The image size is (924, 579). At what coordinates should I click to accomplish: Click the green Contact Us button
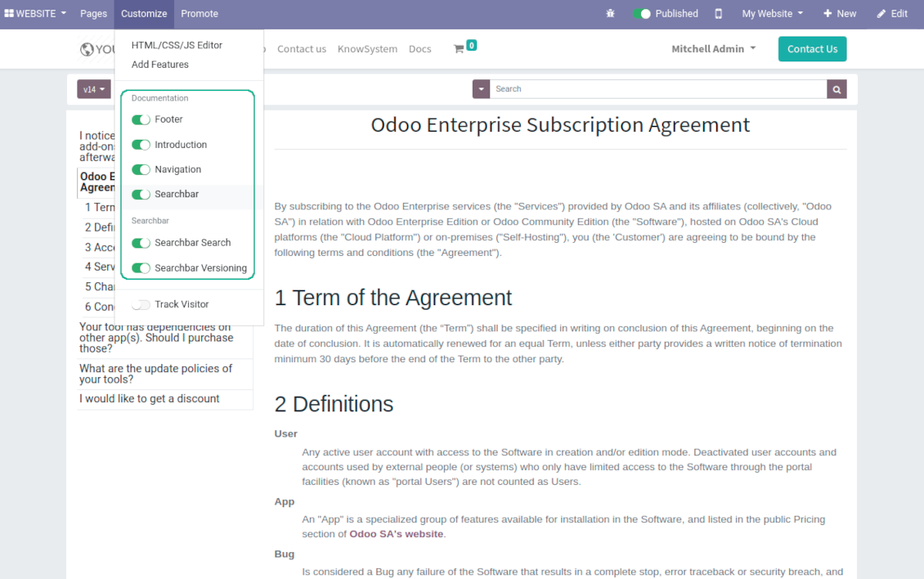[x=812, y=49]
